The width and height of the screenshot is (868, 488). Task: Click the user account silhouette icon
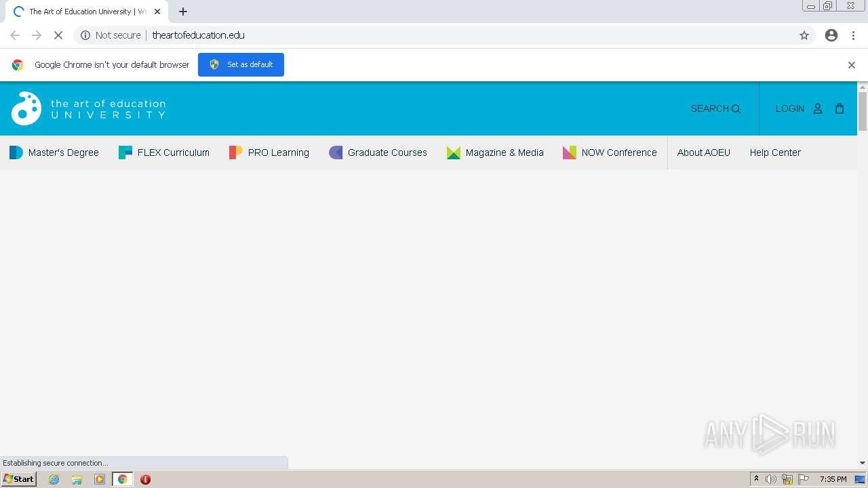[818, 108]
